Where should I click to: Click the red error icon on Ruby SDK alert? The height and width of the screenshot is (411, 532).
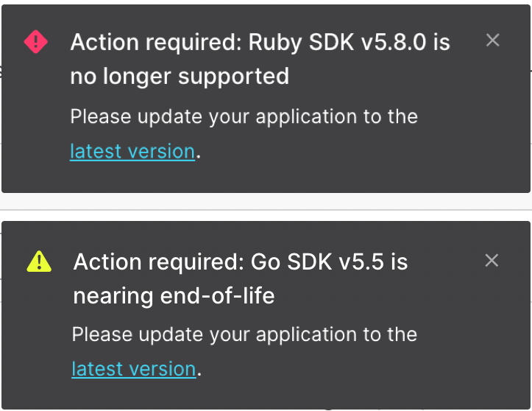(36, 41)
